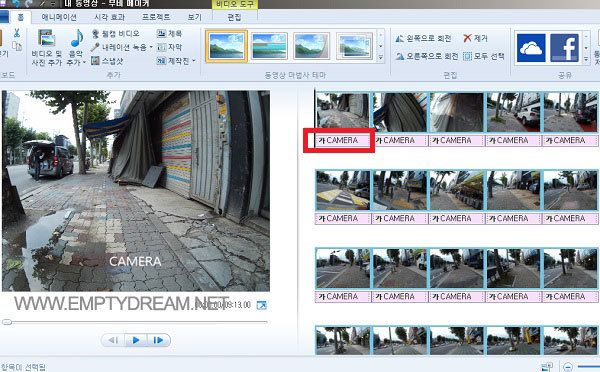The width and height of the screenshot is (600, 372).
Task: Select the third AutoMovie theme thumbnail
Action: 311,46
